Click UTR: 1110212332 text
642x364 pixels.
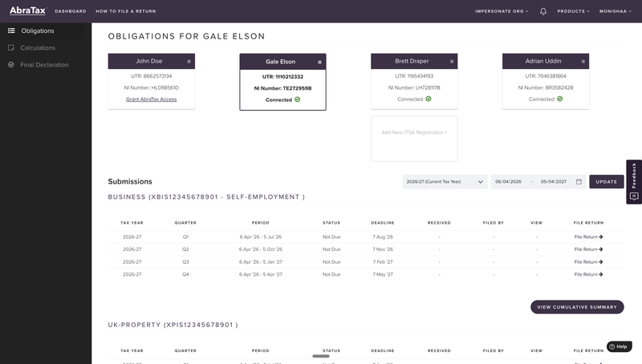282,76
